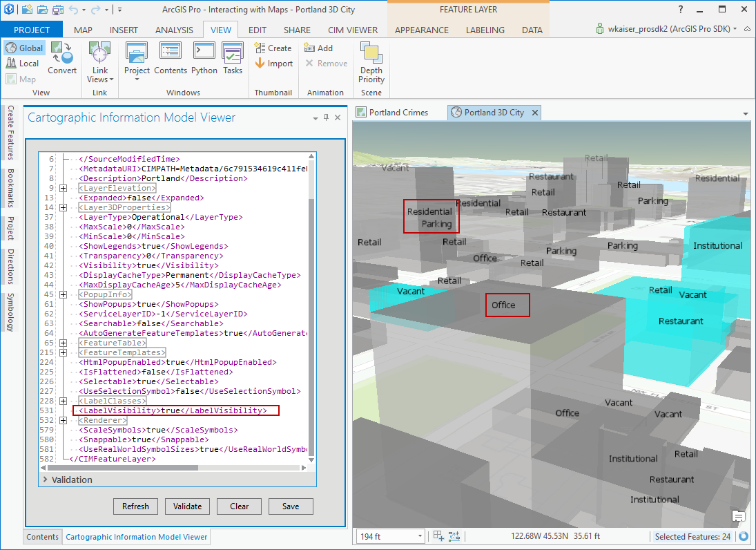This screenshot has height=550, width=756.
Task: Switch to Global view mode
Action: 25,48
